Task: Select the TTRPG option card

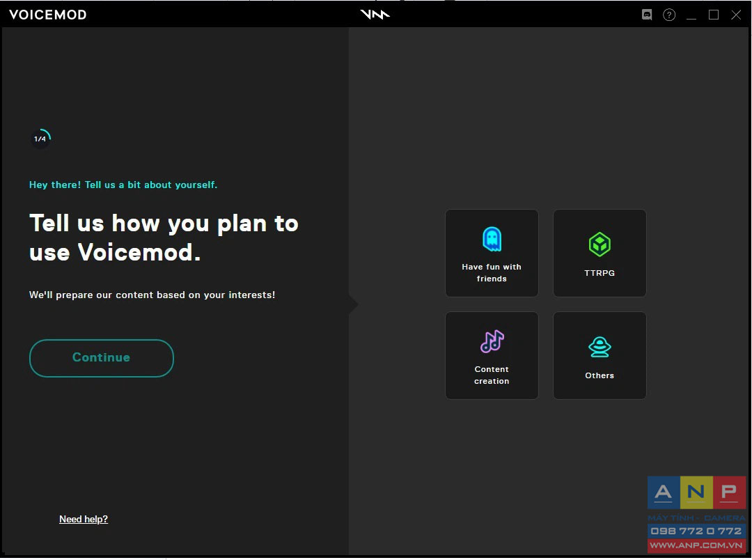Action: point(600,253)
